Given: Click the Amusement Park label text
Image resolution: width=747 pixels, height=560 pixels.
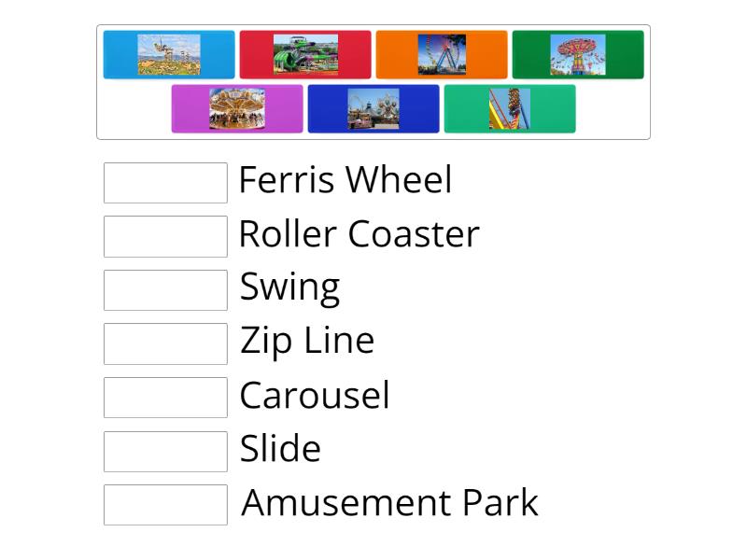Looking at the screenshot, I should (x=390, y=503).
